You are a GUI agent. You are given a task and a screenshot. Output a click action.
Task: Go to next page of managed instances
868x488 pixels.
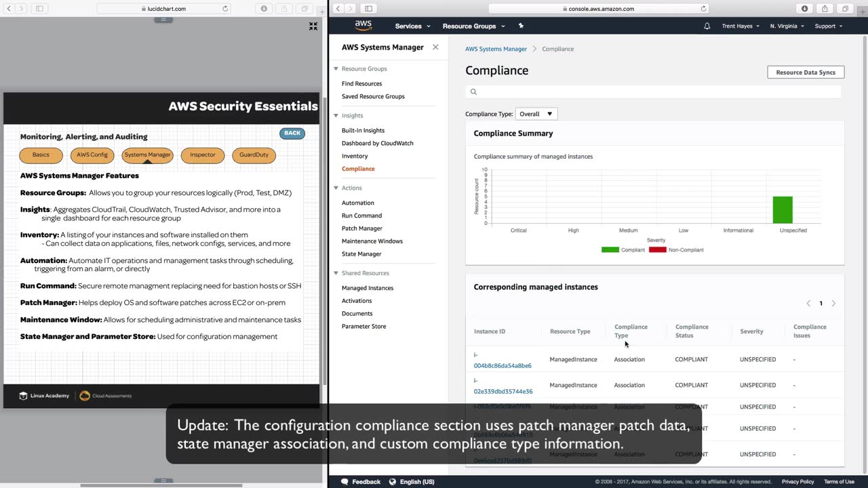[833, 303]
